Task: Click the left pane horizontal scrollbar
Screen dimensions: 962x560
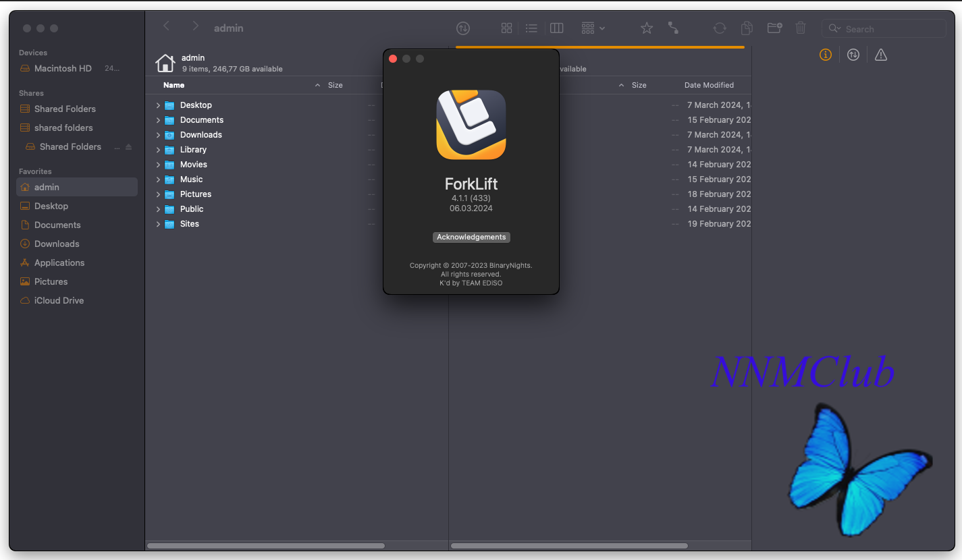Action: point(266,546)
